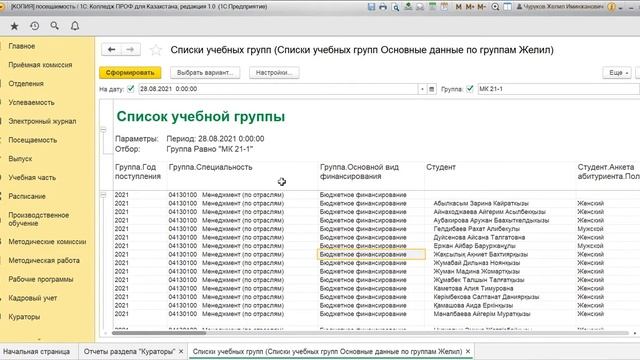Toggle the 'Группа' checkbox
The width and height of the screenshot is (640, 360).
coord(470,89)
